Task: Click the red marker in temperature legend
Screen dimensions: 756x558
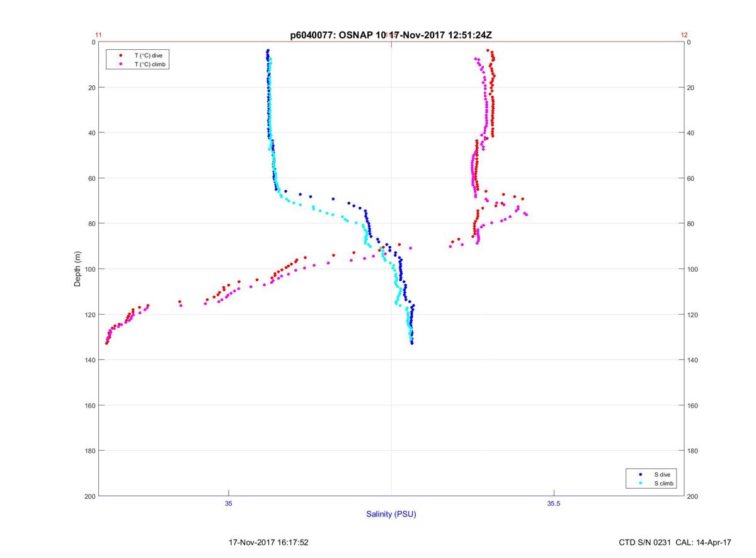Action: click(x=120, y=55)
